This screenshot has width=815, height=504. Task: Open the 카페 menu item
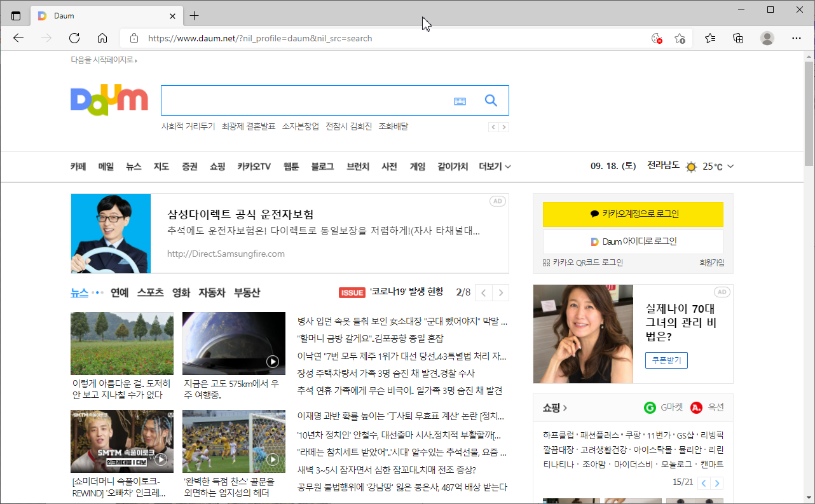click(x=78, y=167)
